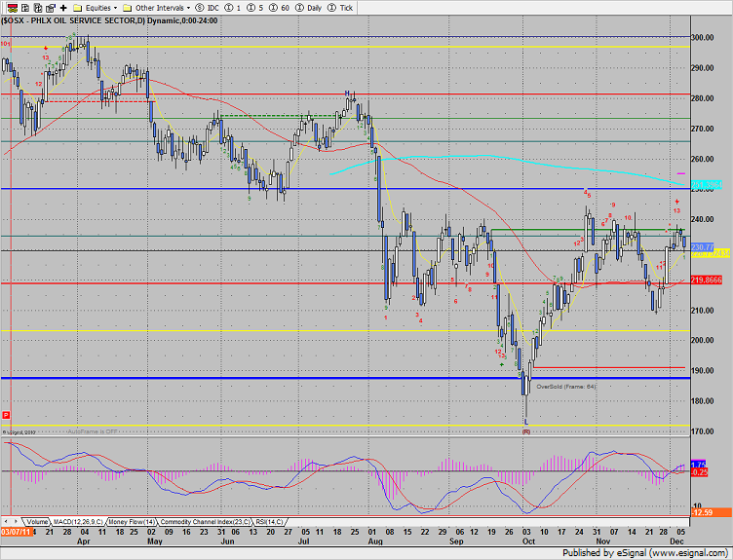Select the IDC interval button
Viewport: 733px width, 560px height.
205,7
